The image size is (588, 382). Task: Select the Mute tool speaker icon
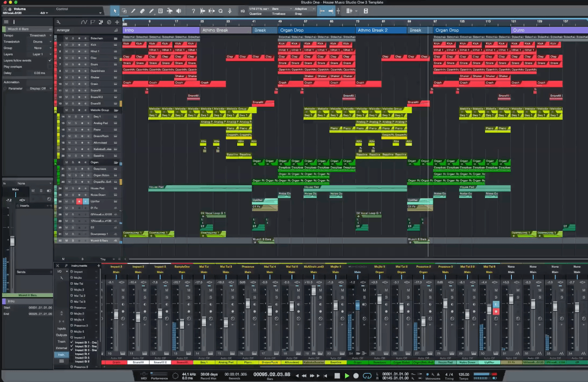[179, 11]
